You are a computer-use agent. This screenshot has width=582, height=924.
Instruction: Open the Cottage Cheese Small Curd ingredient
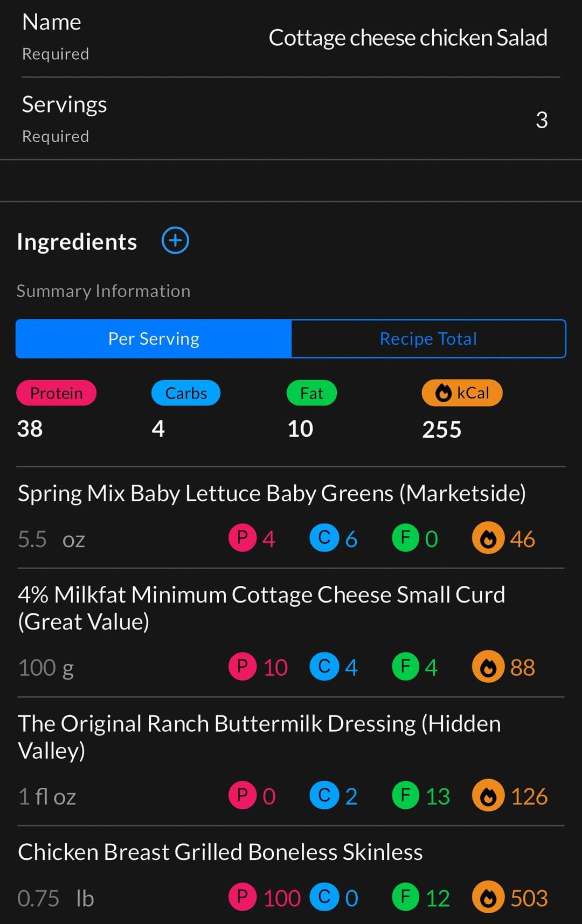click(x=261, y=608)
